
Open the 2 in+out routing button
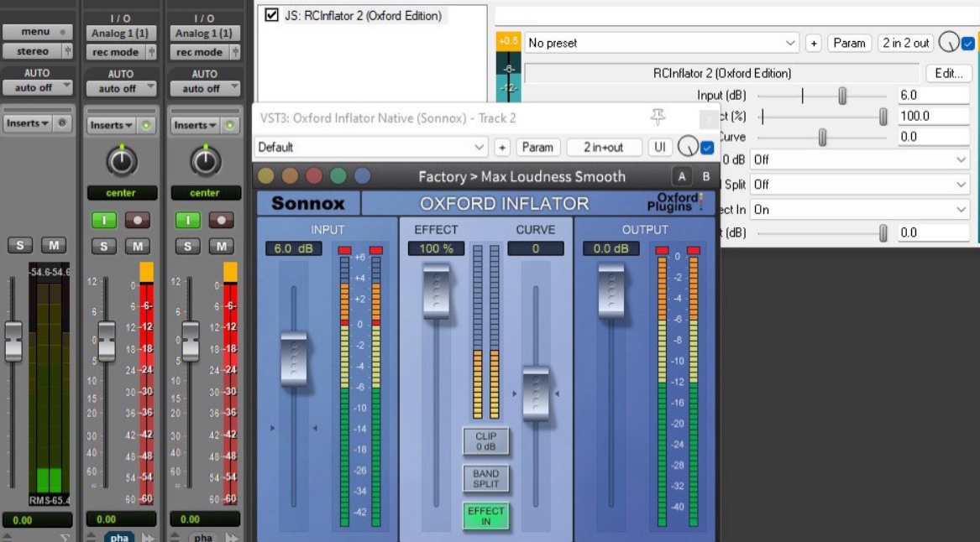(x=604, y=148)
